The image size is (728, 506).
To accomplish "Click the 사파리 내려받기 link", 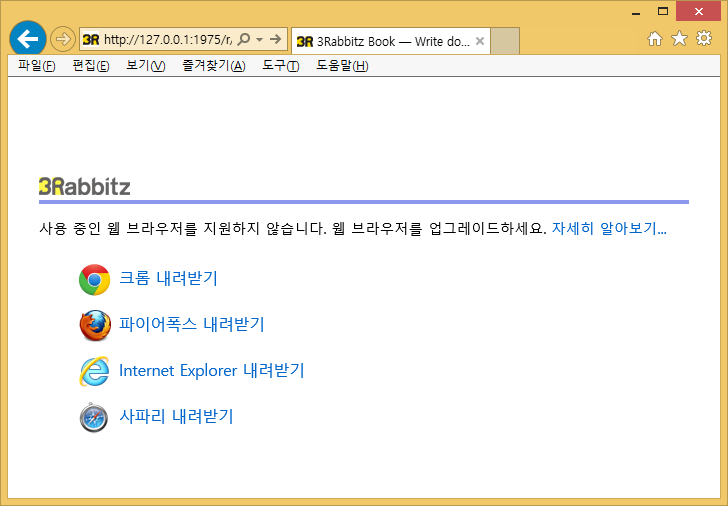I will pyautogui.click(x=176, y=416).
